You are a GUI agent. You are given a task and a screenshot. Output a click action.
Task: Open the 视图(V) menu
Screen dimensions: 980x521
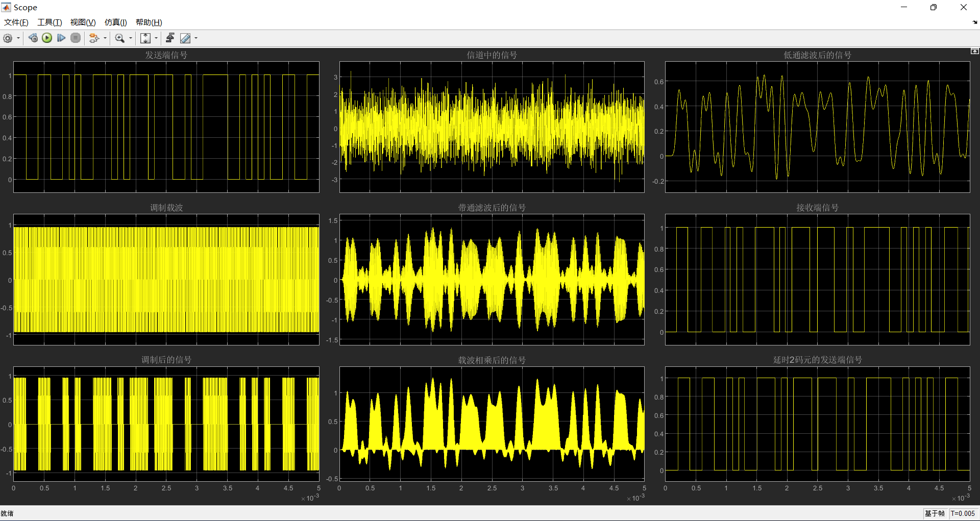tap(83, 22)
